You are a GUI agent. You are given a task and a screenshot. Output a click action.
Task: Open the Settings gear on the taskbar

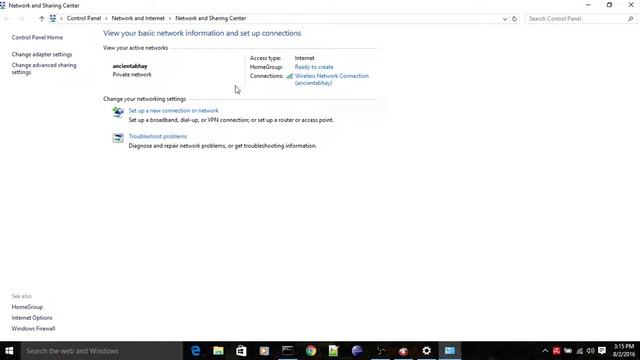427,351
